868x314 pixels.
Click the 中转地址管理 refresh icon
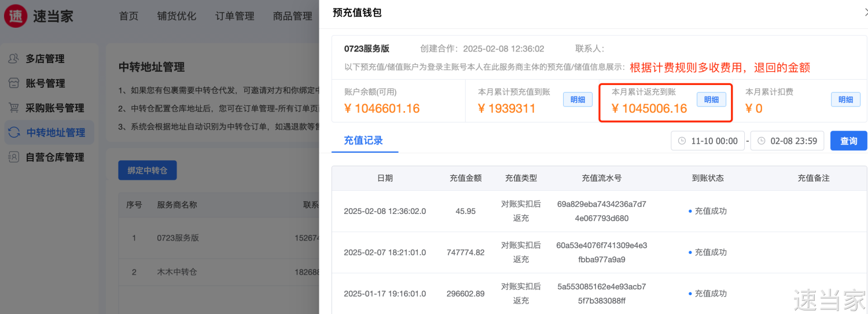(x=14, y=132)
